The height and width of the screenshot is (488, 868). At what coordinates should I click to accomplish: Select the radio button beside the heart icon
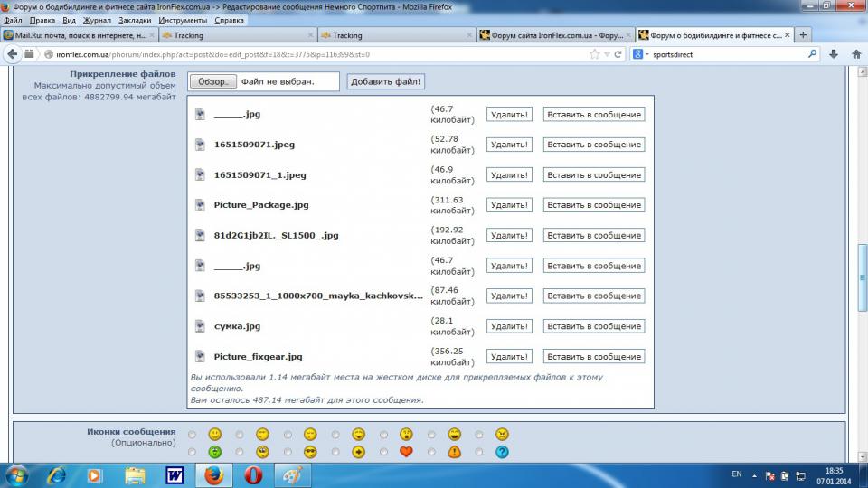(383, 452)
